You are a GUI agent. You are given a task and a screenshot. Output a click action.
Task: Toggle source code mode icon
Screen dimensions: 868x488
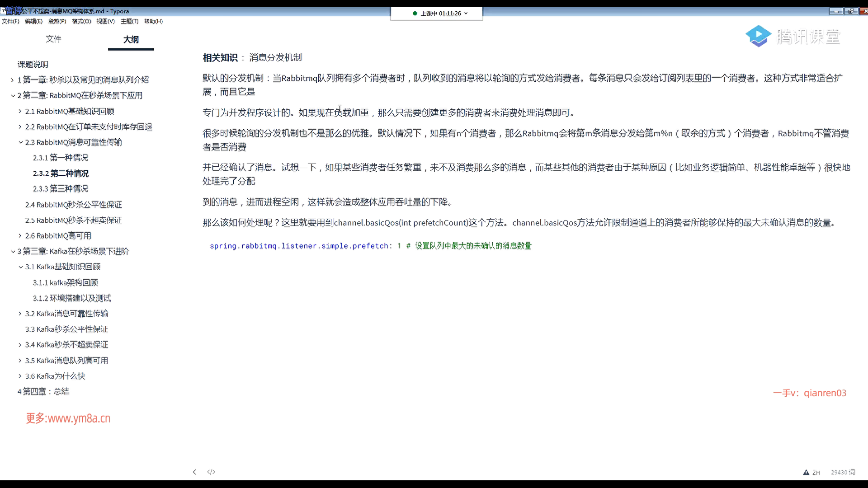pos(211,472)
